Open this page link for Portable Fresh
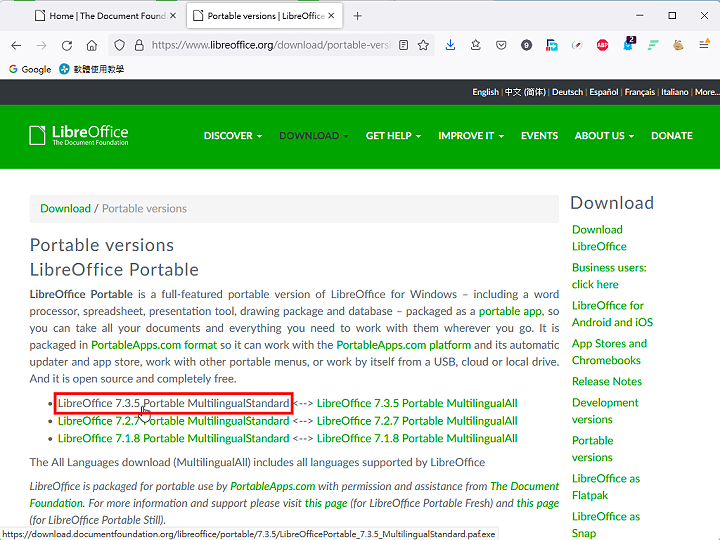Image resolution: width=720 pixels, height=540 pixels. 326,503
